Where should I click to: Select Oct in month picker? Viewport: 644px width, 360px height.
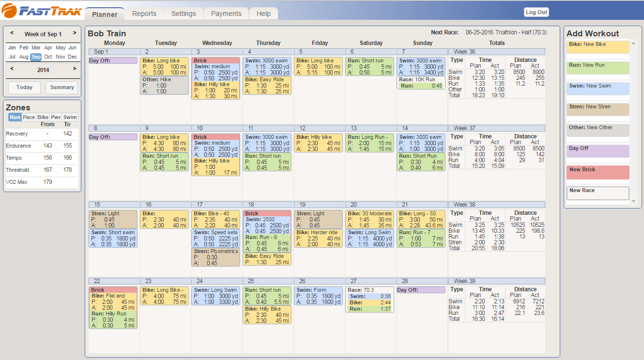[x=48, y=57]
